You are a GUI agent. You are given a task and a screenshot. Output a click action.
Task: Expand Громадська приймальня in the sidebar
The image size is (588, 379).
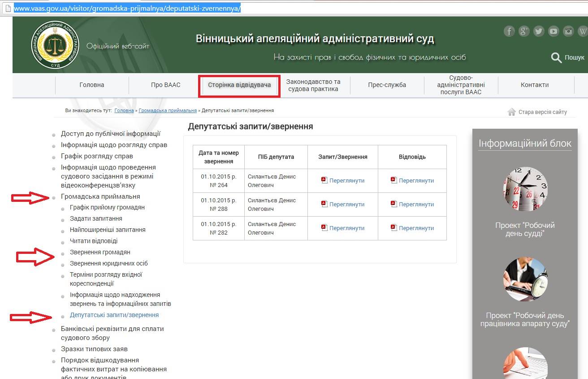point(100,196)
